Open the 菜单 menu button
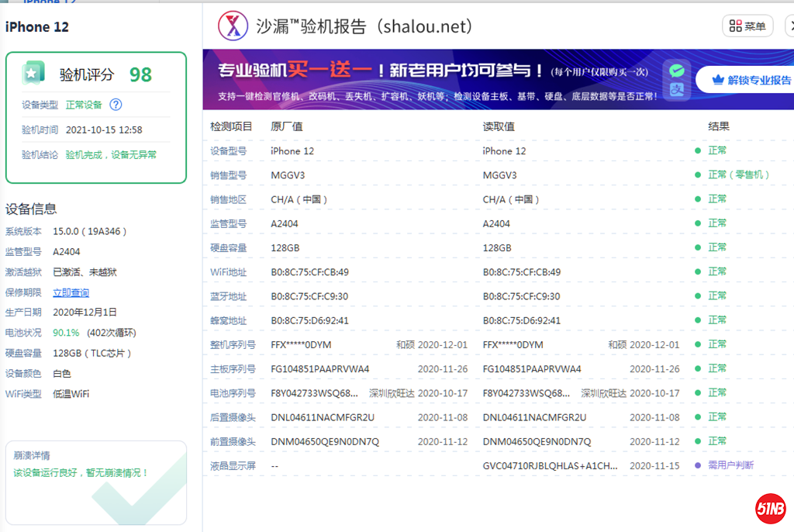Viewport: 794px width, 532px height. (x=747, y=26)
